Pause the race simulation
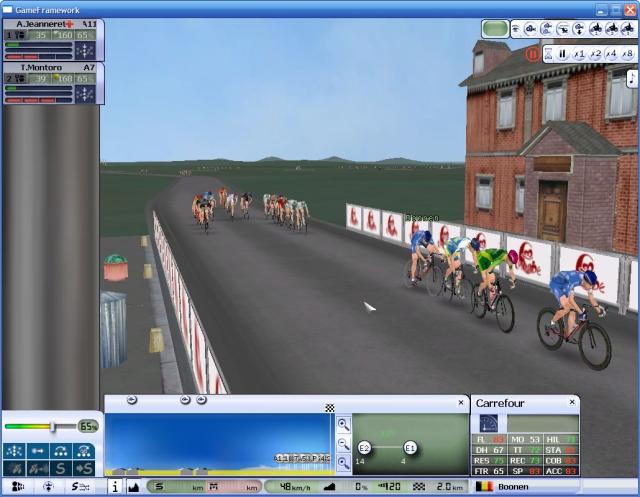The height and width of the screenshot is (497, 640). (x=562, y=54)
